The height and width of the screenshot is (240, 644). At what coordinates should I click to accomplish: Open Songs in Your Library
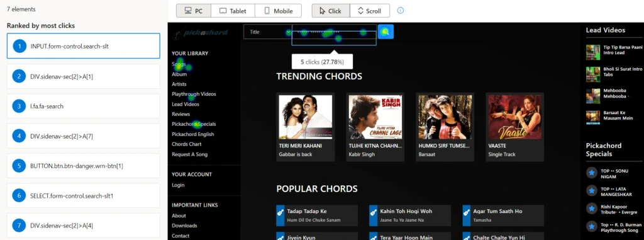pyautogui.click(x=179, y=64)
